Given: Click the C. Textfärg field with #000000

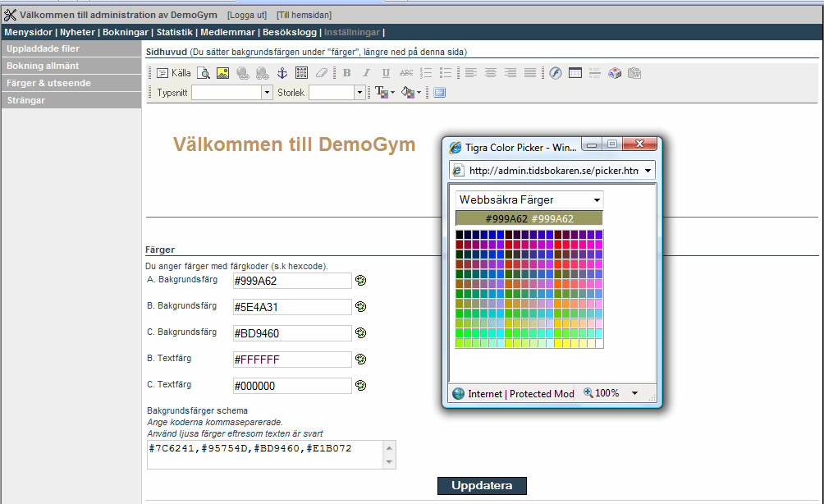Looking at the screenshot, I should click(292, 386).
